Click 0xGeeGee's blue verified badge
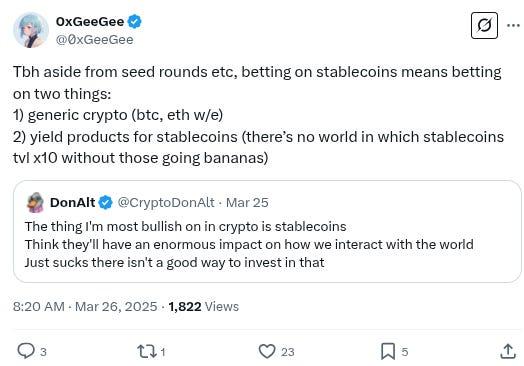 pos(135,22)
